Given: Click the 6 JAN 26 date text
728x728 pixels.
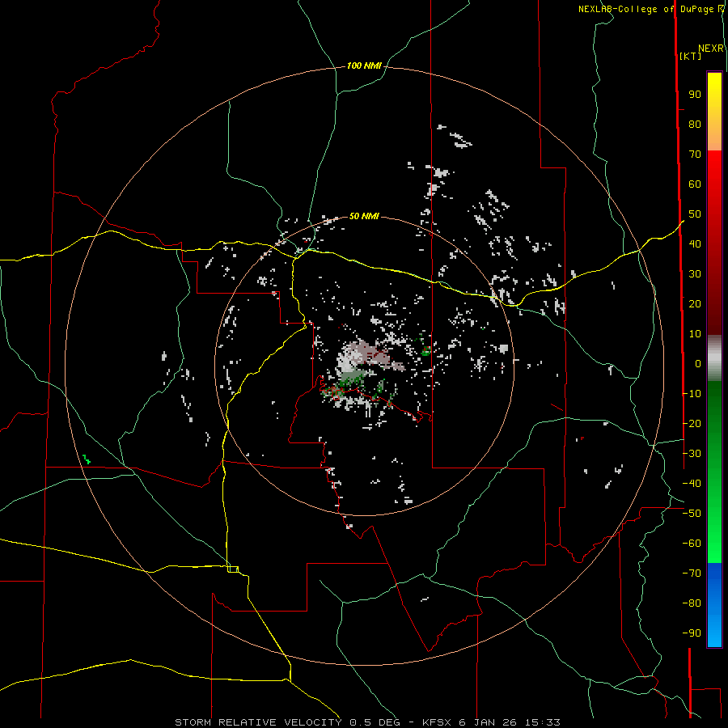Looking at the screenshot, I should [489, 722].
